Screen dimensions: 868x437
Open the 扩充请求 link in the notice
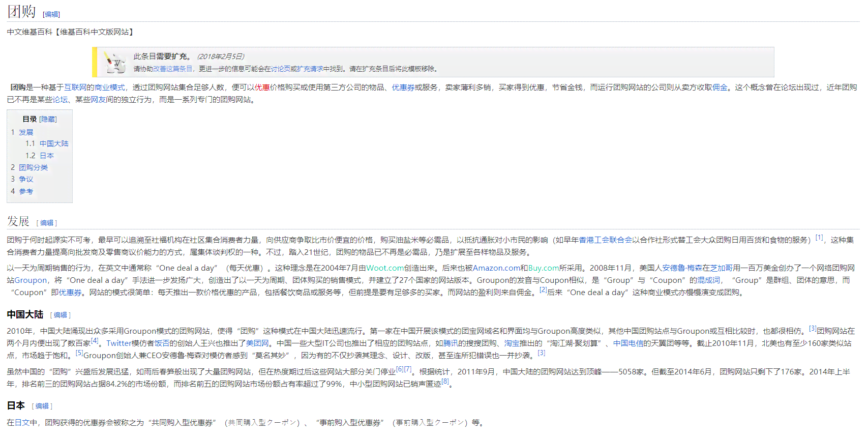tap(310, 69)
